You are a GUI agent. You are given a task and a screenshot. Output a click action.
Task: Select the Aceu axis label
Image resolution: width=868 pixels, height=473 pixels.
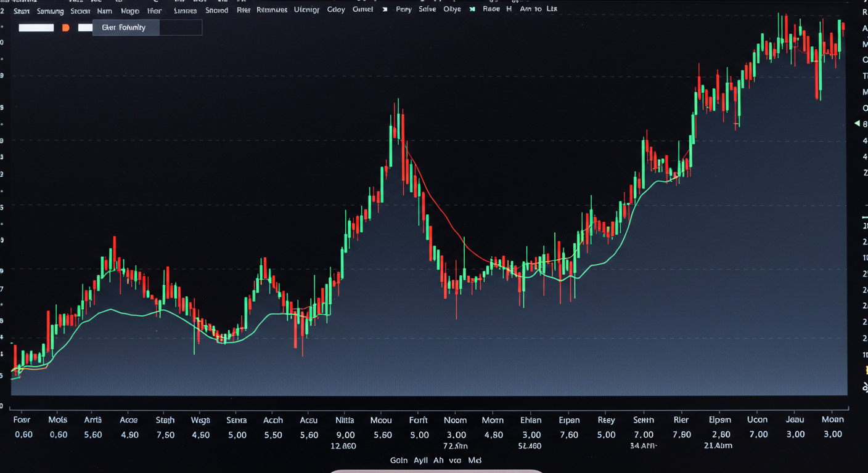(308, 420)
